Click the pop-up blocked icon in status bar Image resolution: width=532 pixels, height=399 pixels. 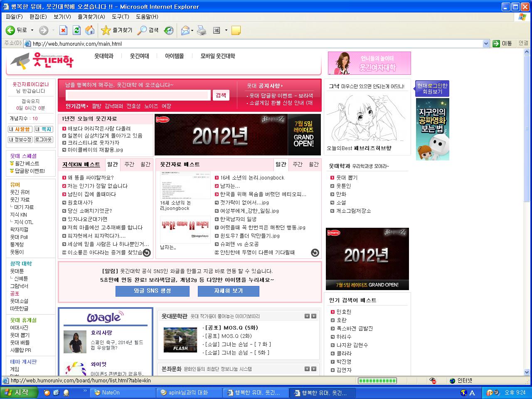tap(433, 381)
